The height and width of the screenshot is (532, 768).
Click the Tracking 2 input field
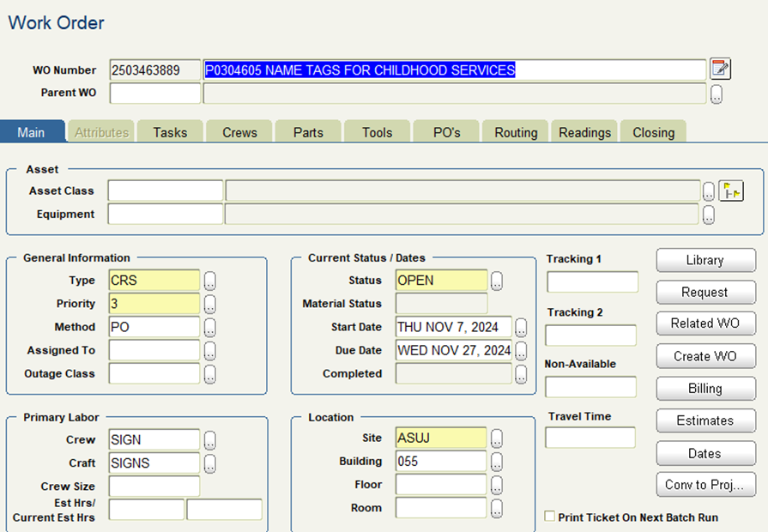pyautogui.click(x=591, y=336)
